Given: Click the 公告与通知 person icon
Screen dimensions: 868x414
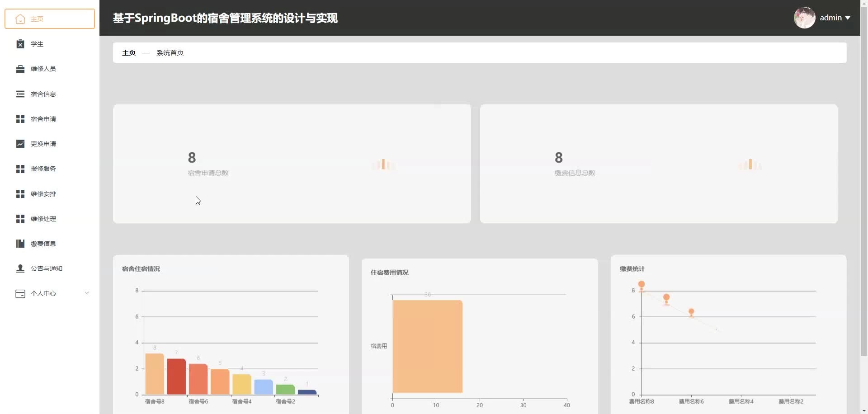Looking at the screenshot, I should coord(20,268).
